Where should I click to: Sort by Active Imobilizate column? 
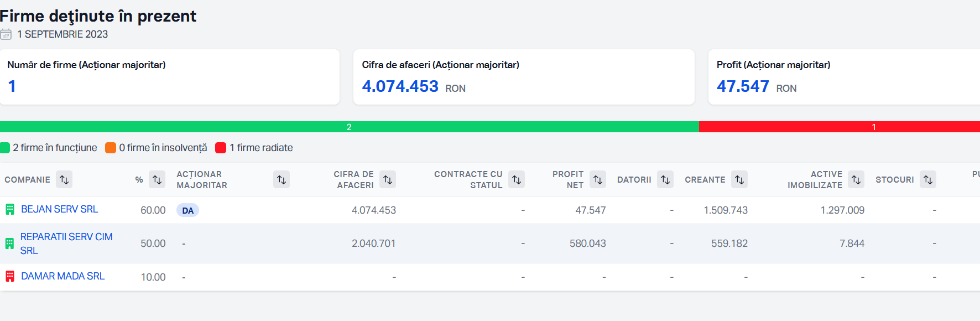click(856, 180)
